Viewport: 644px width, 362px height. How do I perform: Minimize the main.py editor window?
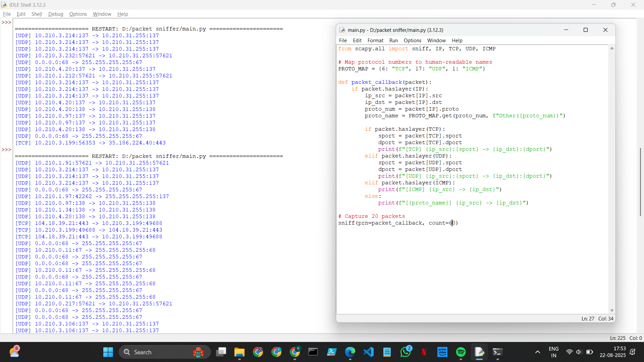[x=566, y=30]
